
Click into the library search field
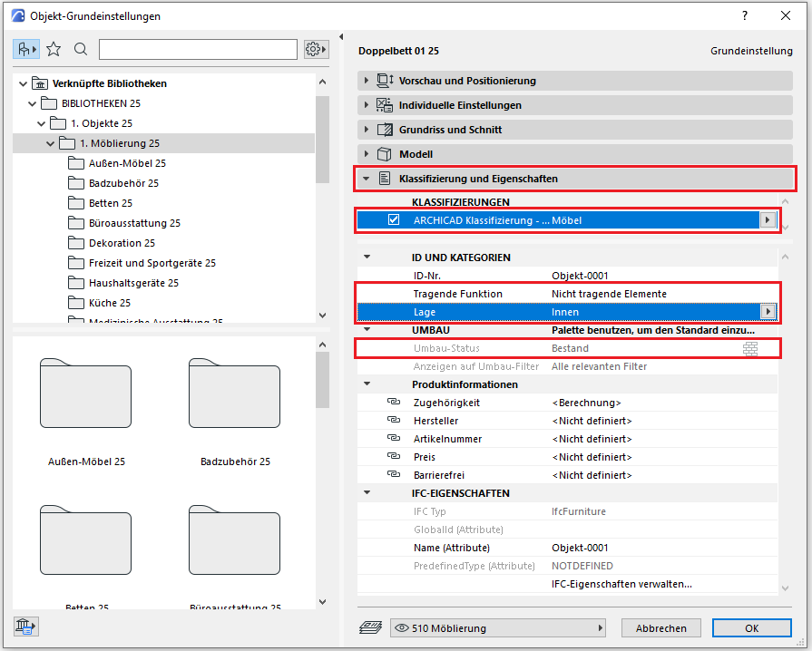pyautogui.click(x=198, y=49)
